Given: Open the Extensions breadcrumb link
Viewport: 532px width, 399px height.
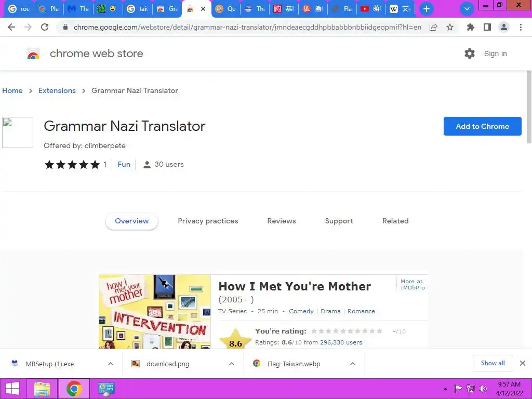Looking at the screenshot, I should pos(57,90).
